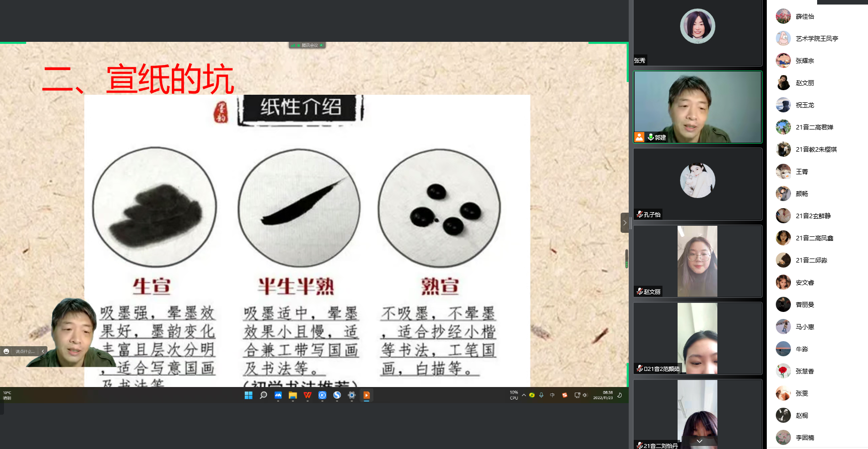The image size is (868, 449).
Task: Open WPS Office red W icon
Action: pos(307,396)
